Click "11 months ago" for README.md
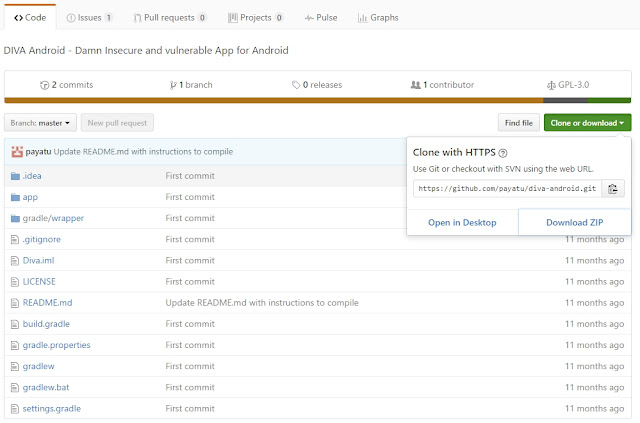 [594, 303]
